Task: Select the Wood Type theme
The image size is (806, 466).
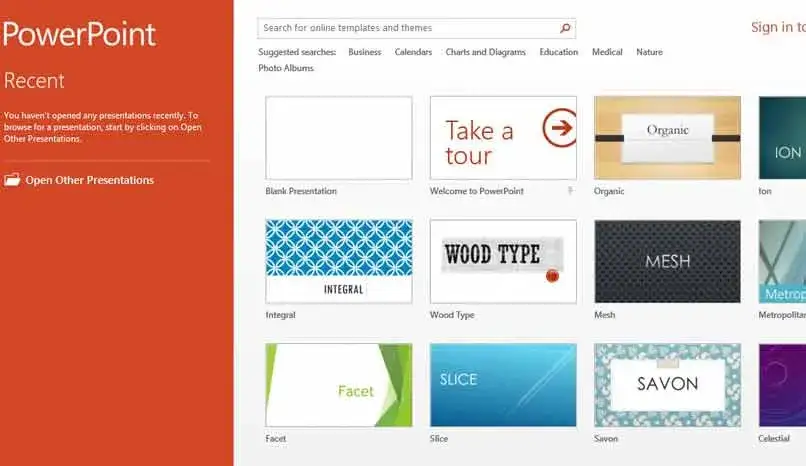Action: coord(503,262)
